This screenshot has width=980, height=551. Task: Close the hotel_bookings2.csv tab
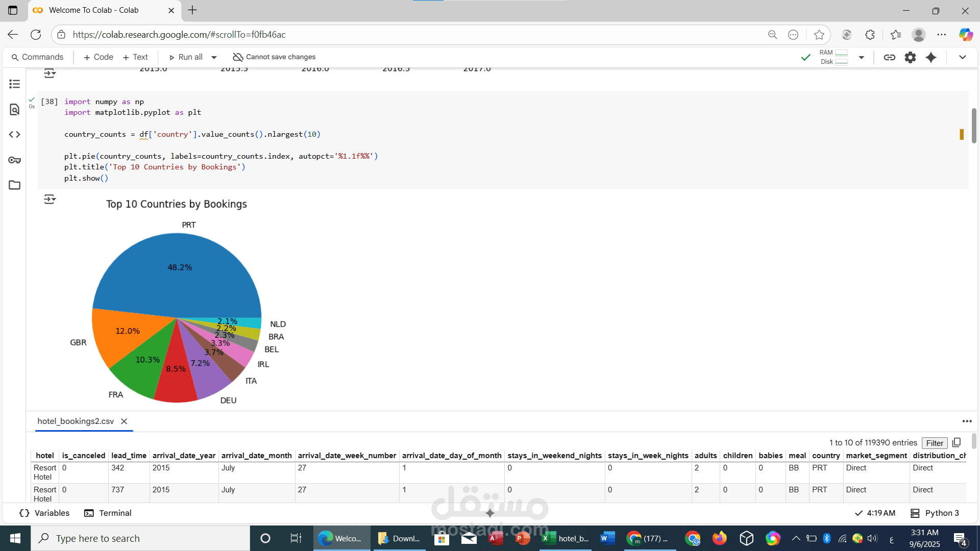point(124,421)
